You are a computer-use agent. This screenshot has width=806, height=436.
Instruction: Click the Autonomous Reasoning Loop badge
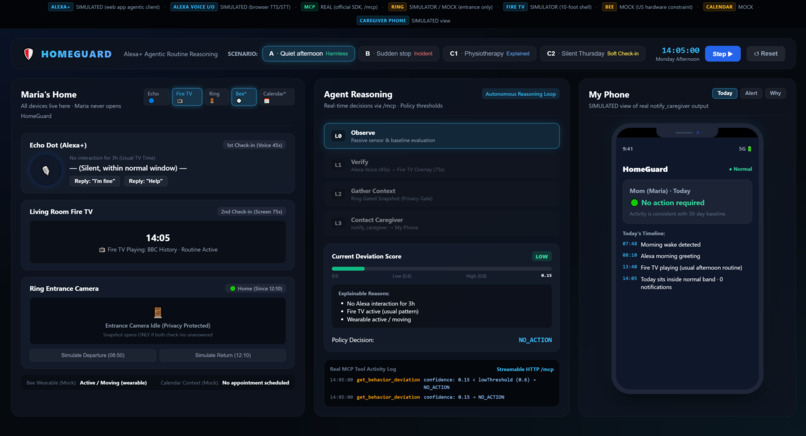click(520, 94)
